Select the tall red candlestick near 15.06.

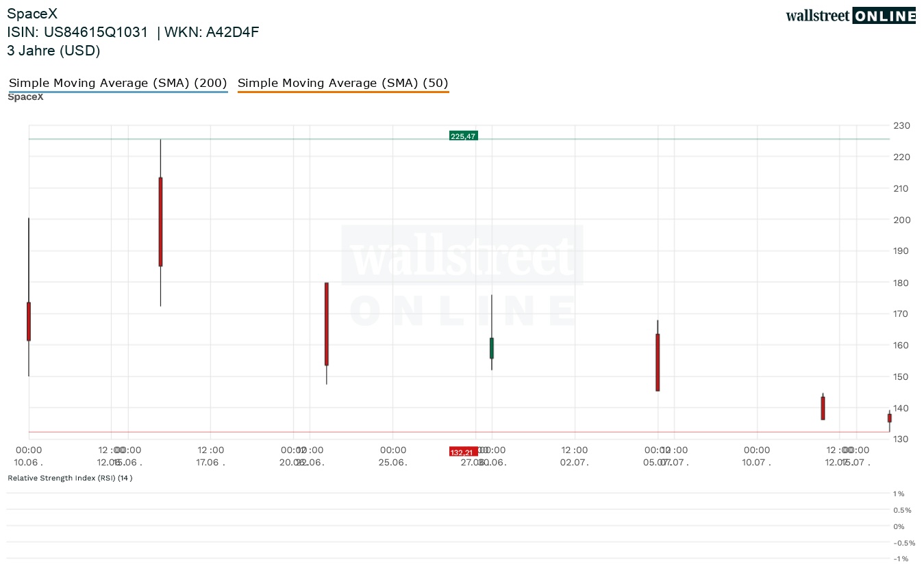coord(160,222)
